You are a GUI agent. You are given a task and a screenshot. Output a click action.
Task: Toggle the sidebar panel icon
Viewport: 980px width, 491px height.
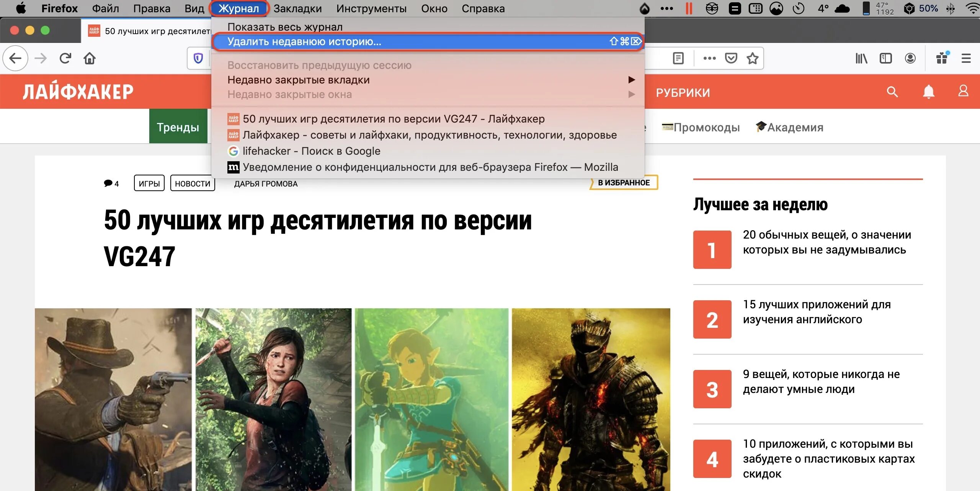click(x=885, y=58)
